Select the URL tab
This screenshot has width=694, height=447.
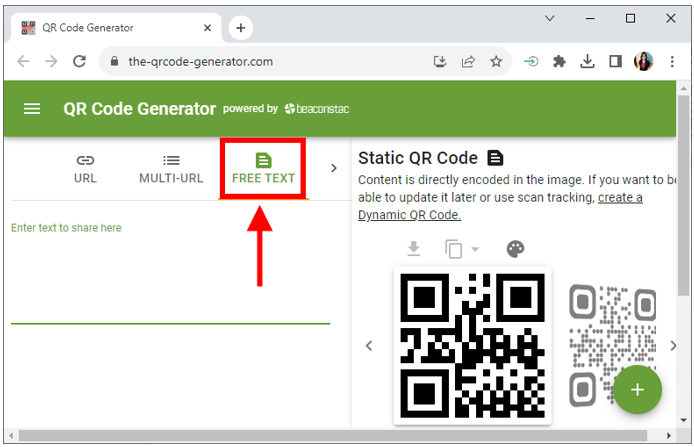(x=85, y=169)
